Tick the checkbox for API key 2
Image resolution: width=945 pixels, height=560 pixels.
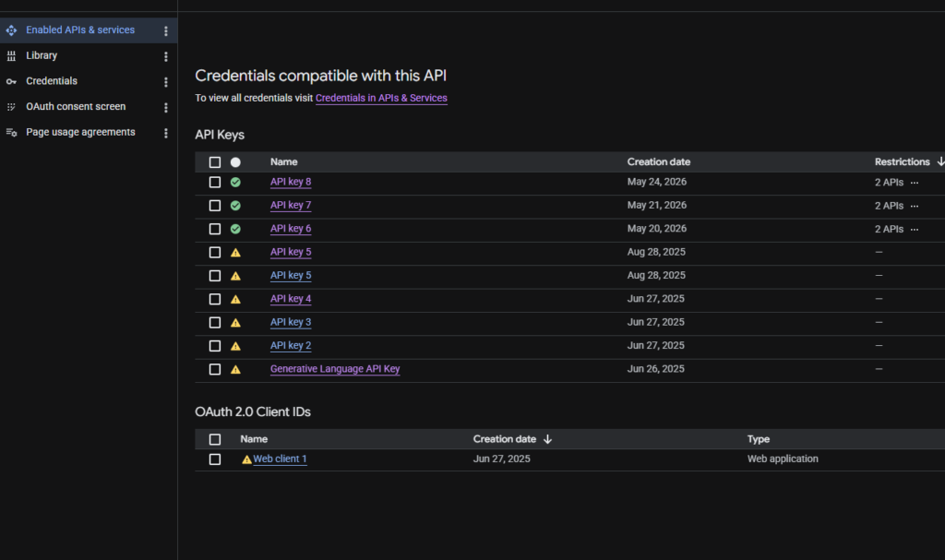pyautogui.click(x=214, y=346)
